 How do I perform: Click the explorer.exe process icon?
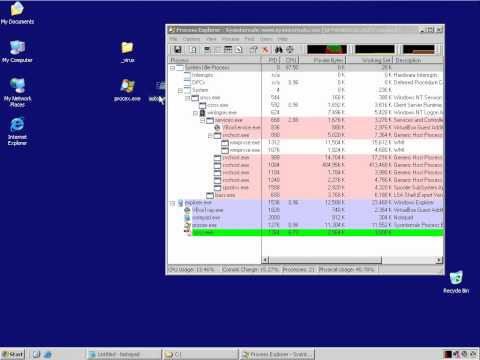click(180, 203)
